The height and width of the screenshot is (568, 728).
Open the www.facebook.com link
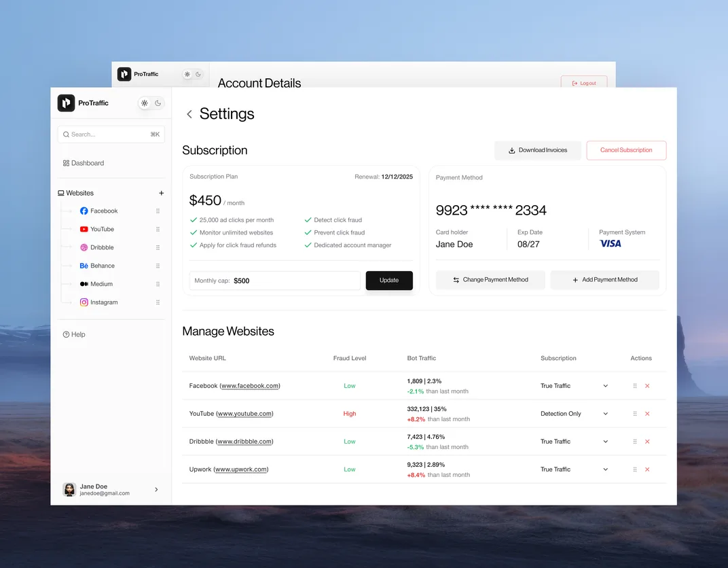click(250, 386)
